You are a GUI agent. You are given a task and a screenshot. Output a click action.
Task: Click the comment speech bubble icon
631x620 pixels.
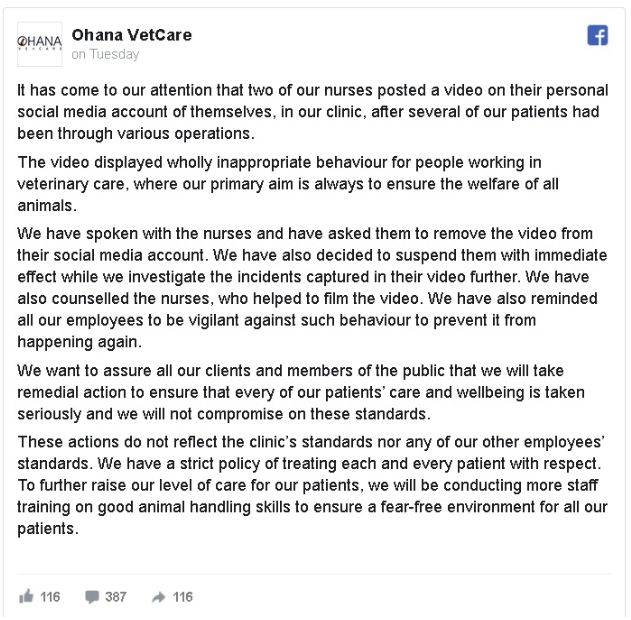pyautogui.click(x=92, y=597)
